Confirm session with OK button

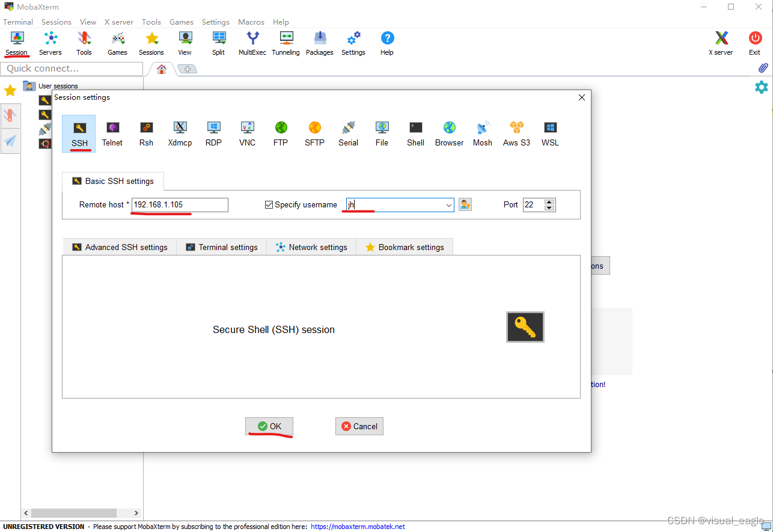pos(269,426)
